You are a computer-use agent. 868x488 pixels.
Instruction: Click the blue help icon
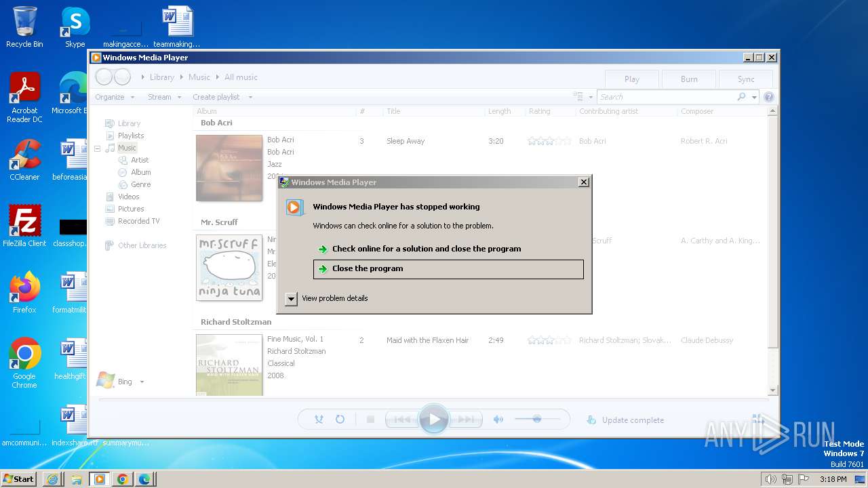coord(769,97)
